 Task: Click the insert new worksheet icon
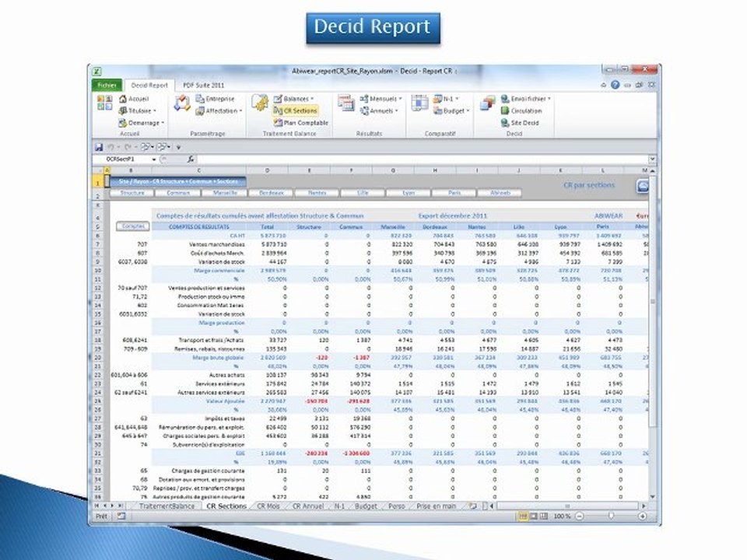(472, 506)
